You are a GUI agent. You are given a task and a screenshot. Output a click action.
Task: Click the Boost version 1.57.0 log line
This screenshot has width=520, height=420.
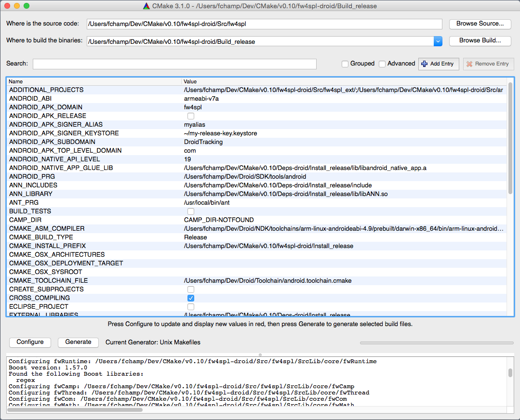click(x=48, y=367)
